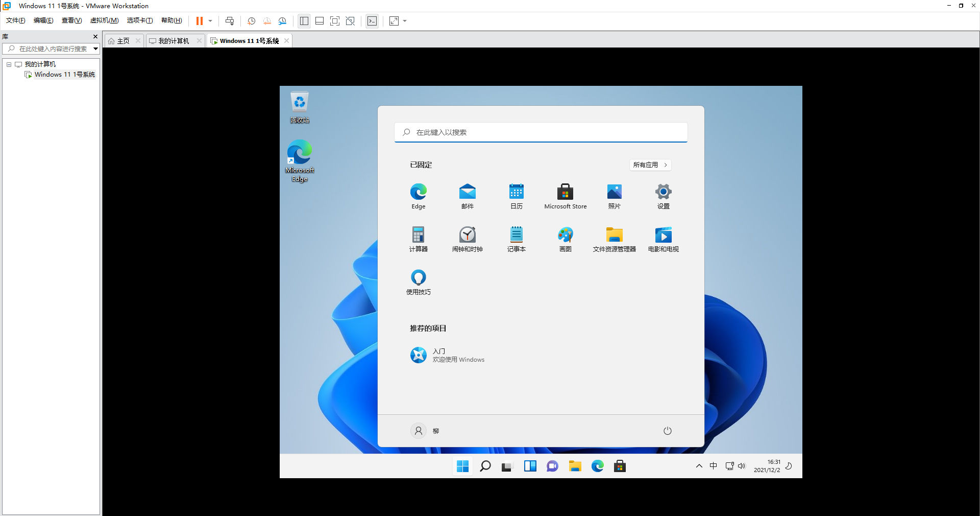This screenshot has width=980, height=516.
Task: Click the stretch guest display icon
Action: [394, 21]
